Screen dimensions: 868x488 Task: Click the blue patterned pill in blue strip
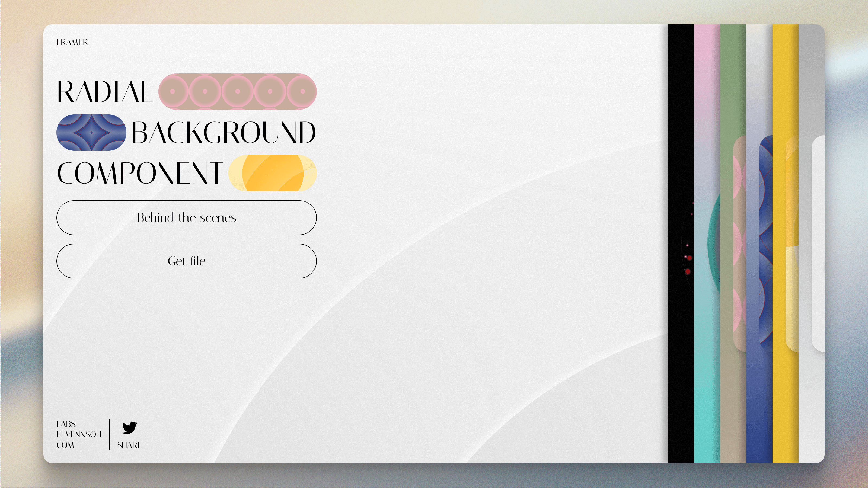coord(766,244)
